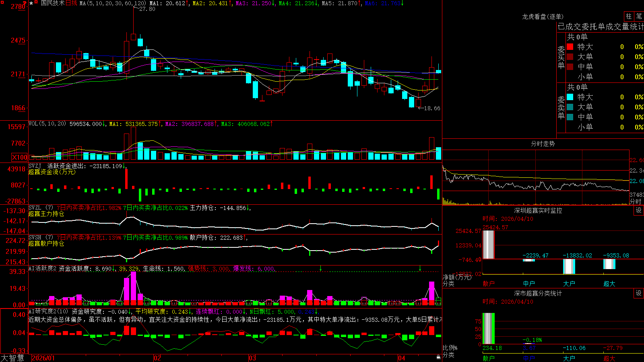Click the 强势线: 3.000 label
644x362 pixels.
[x=208, y=268]
